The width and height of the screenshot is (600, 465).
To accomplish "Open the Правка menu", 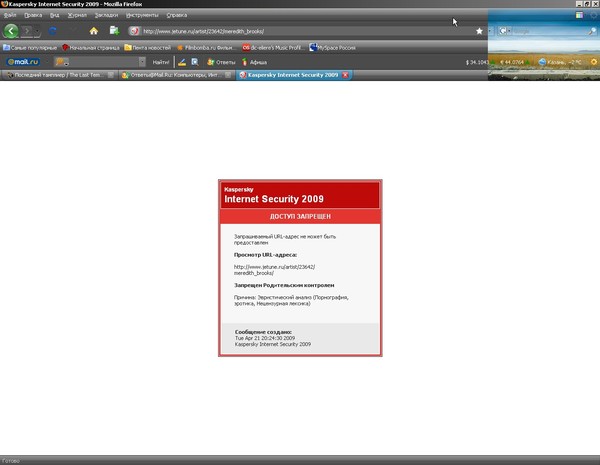I will click(33, 15).
